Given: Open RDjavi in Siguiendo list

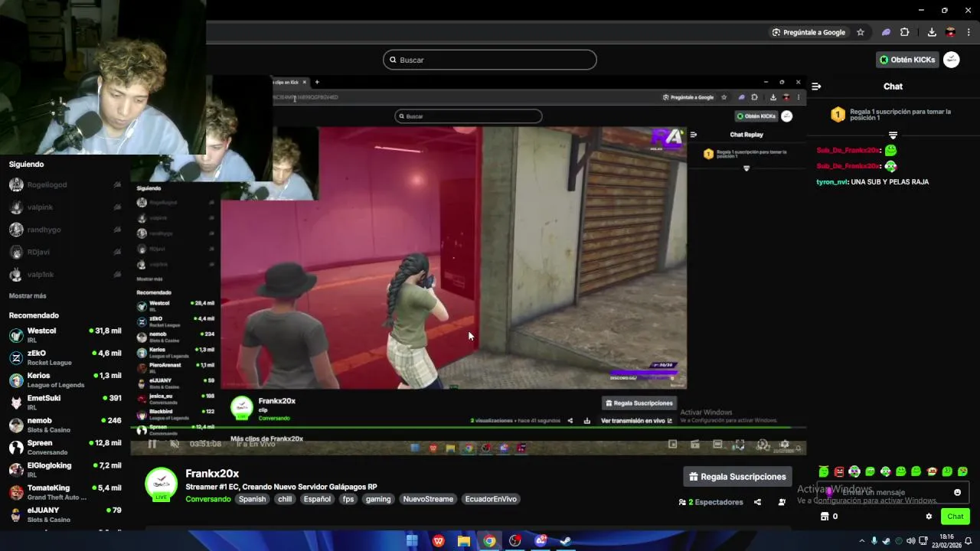Looking at the screenshot, I should click(65, 252).
